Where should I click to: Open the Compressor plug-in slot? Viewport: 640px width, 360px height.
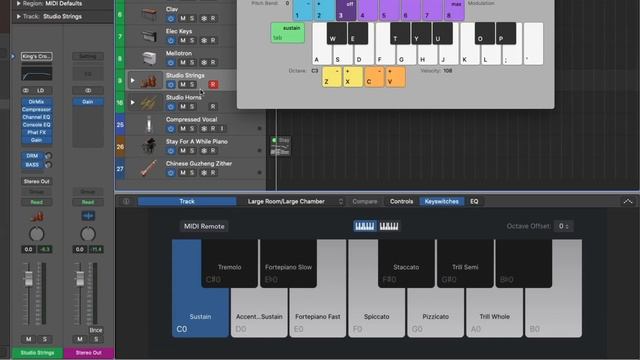[x=37, y=109]
